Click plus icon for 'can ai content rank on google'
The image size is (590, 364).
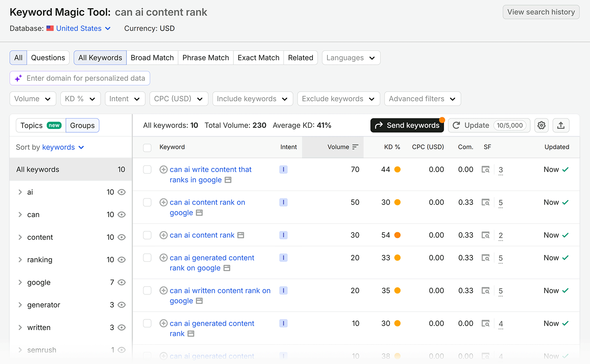click(x=163, y=202)
